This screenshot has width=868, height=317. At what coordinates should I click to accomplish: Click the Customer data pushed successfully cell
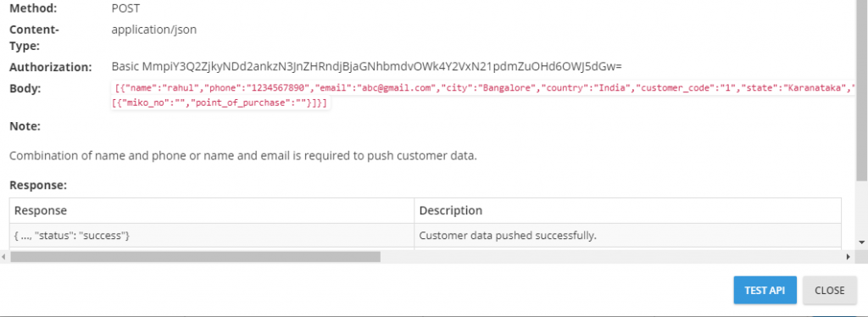pyautogui.click(x=628, y=236)
